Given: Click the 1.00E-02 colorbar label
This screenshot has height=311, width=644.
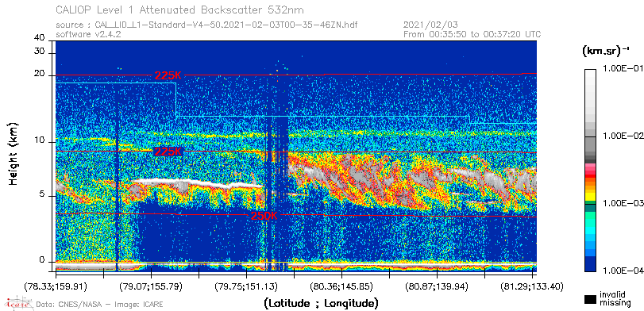Looking at the screenshot, I should coord(621,136).
